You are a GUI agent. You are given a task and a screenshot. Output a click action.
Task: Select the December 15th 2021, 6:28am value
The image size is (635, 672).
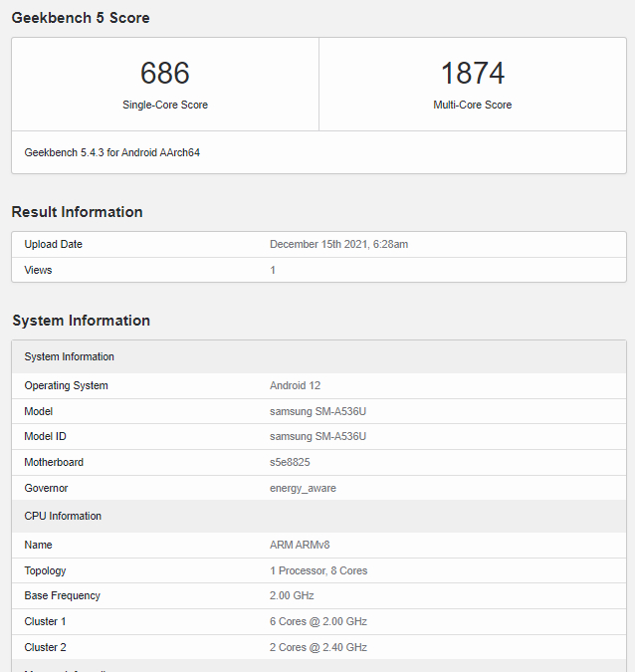pos(339,244)
